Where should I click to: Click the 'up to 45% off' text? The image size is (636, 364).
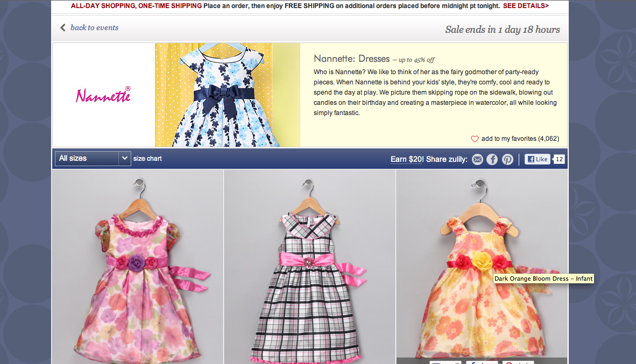pos(416,60)
